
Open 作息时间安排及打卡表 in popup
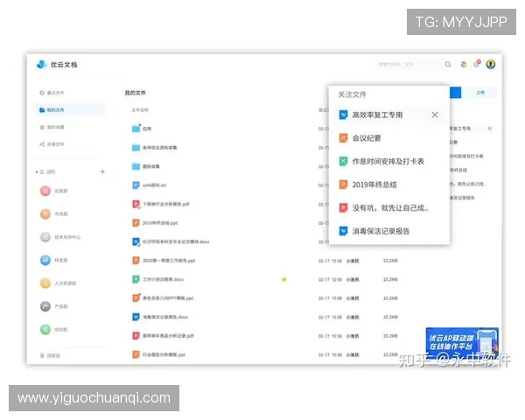[x=381, y=161]
